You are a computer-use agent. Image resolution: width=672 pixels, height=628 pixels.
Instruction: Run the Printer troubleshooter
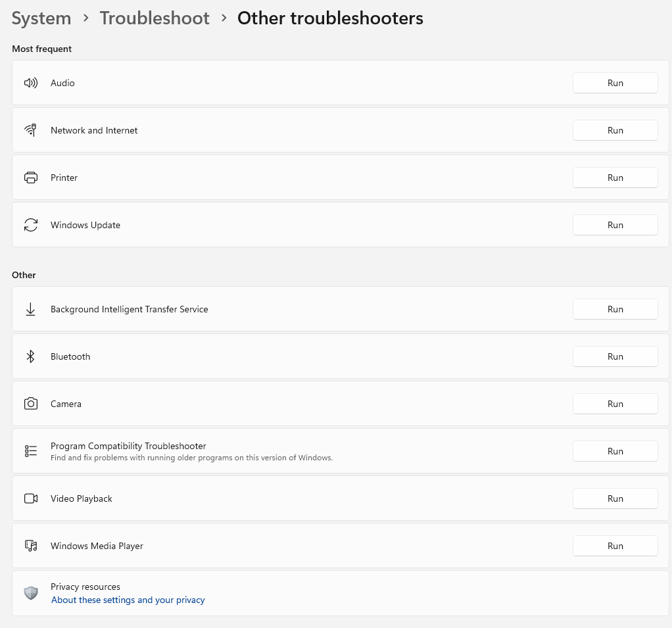(x=615, y=178)
